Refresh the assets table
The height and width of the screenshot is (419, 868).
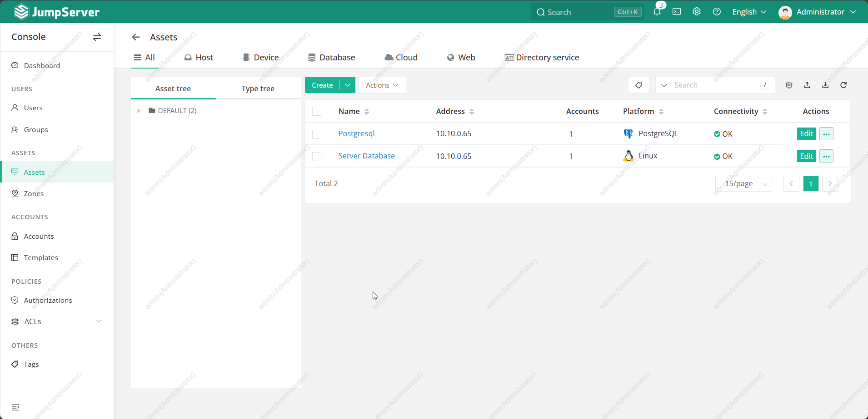843,85
